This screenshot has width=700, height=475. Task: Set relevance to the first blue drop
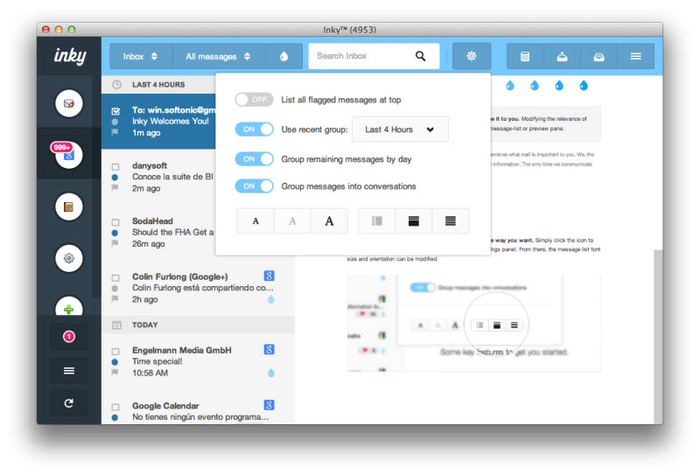pyautogui.click(x=510, y=85)
